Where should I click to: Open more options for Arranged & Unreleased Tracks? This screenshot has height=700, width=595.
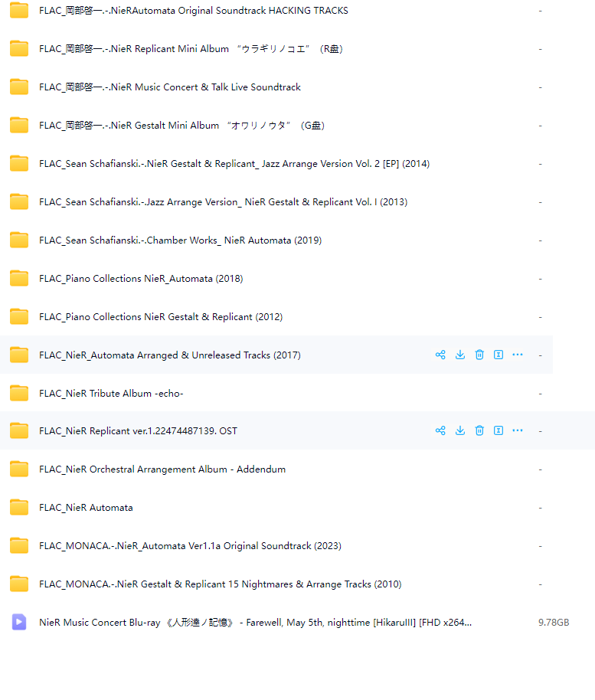518,355
